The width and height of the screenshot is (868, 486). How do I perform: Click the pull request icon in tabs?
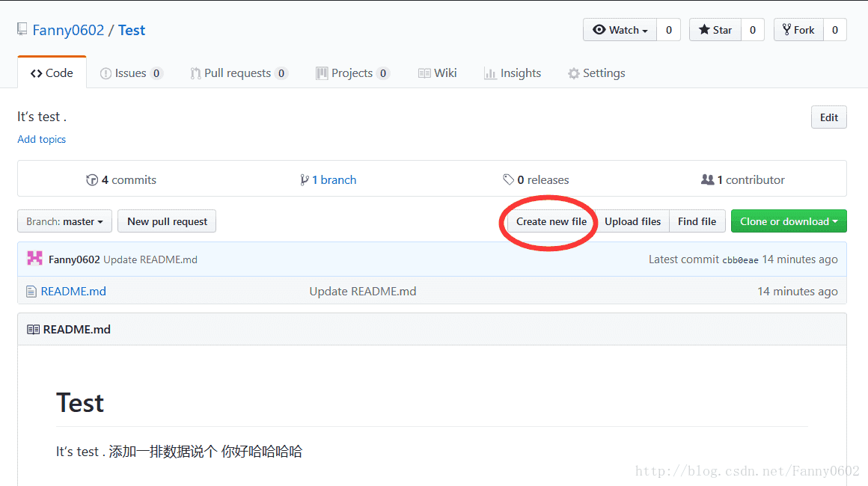tap(195, 73)
